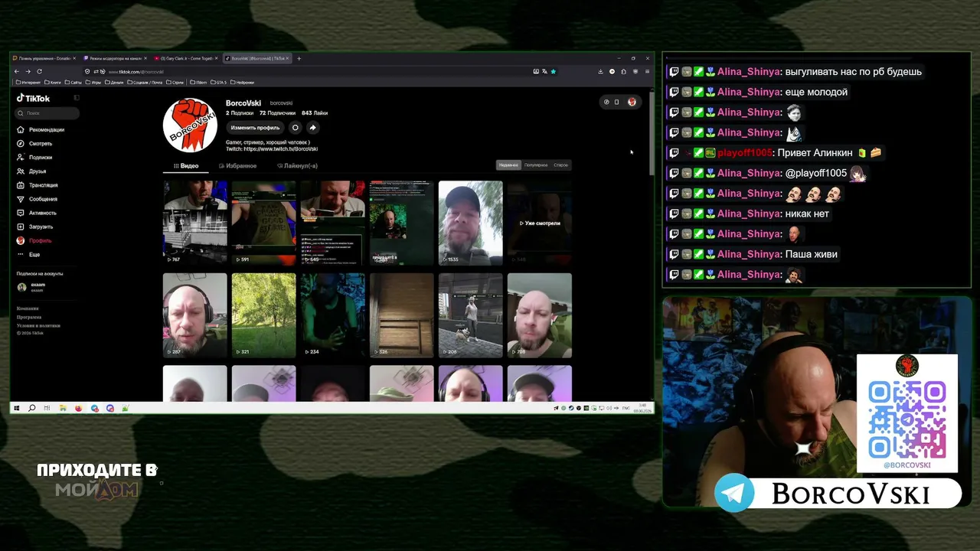This screenshot has height=551, width=980.
Task: Click browser Back arrow
Action: (x=17, y=71)
